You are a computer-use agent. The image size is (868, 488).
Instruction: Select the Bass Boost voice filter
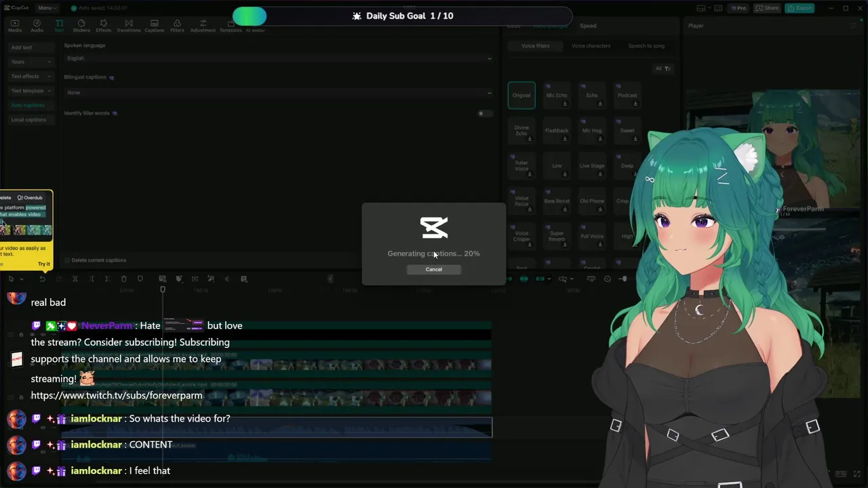(x=557, y=201)
